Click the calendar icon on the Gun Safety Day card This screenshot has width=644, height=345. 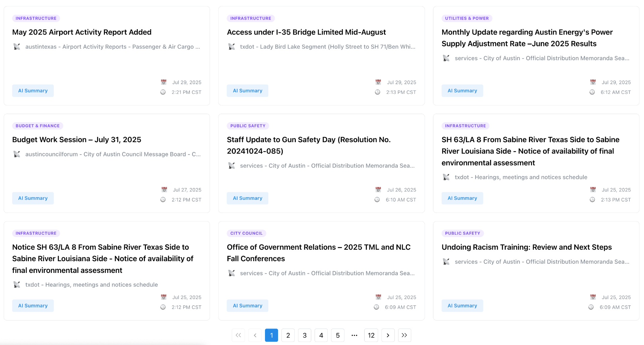tap(378, 189)
